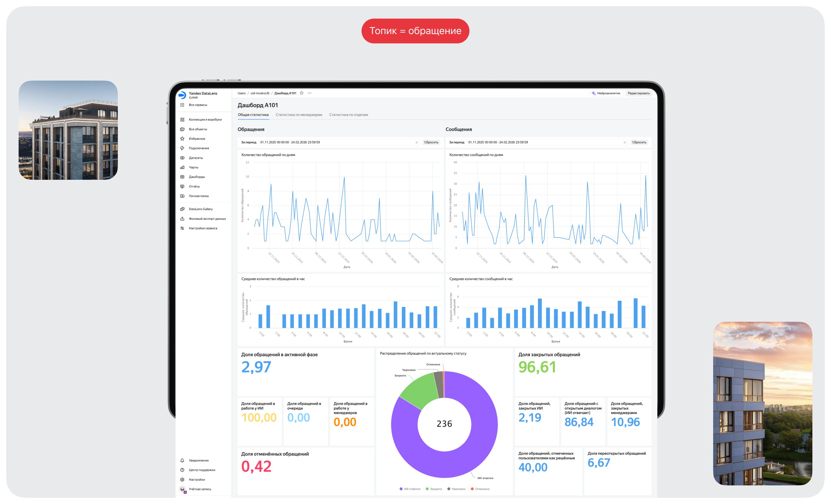The width and height of the screenshot is (831, 504).
Task: Open the DataLens Gallery icon
Action: (182, 209)
